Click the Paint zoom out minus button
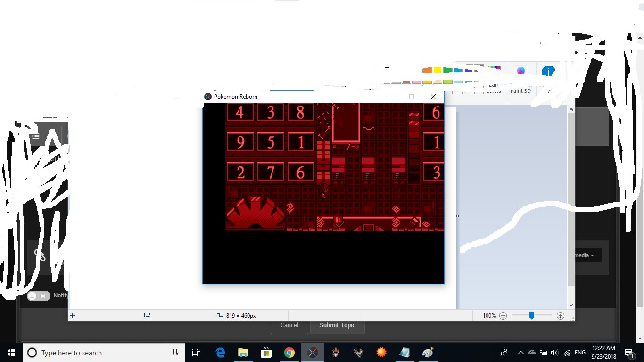644x362 pixels. [x=503, y=316]
